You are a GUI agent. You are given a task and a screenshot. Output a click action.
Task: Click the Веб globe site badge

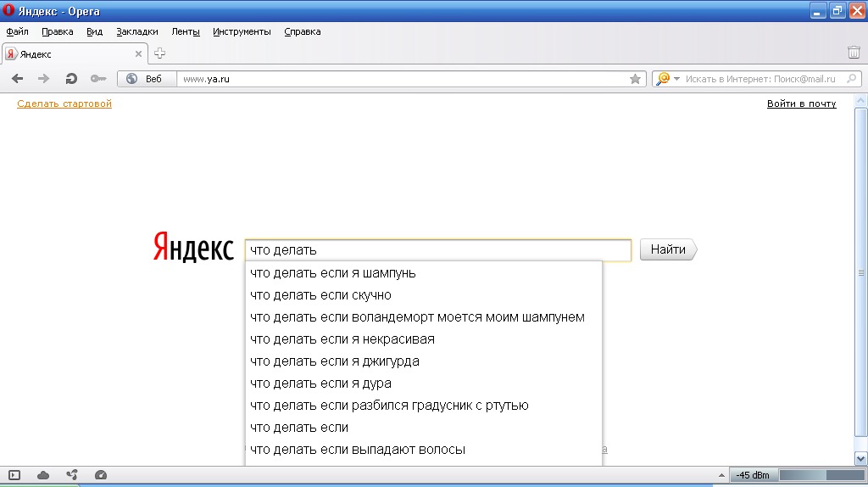pos(147,79)
